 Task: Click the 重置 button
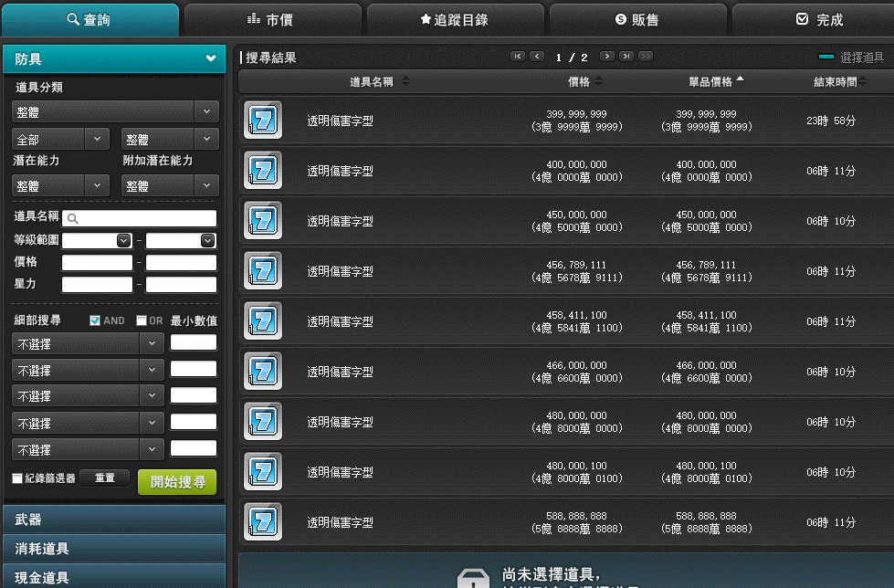(x=105, y=478)
